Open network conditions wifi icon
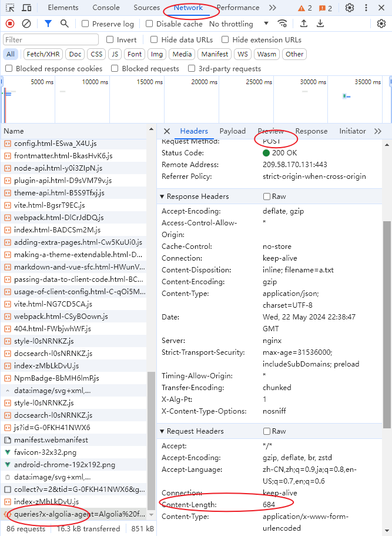Viewport: 392px width, 536px height. (283, 24)
